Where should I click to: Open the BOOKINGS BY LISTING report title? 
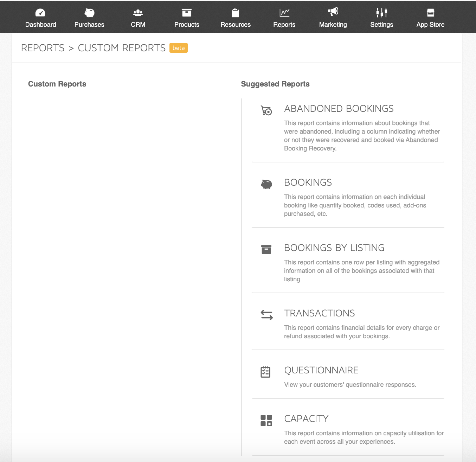(x=334, y=248)
